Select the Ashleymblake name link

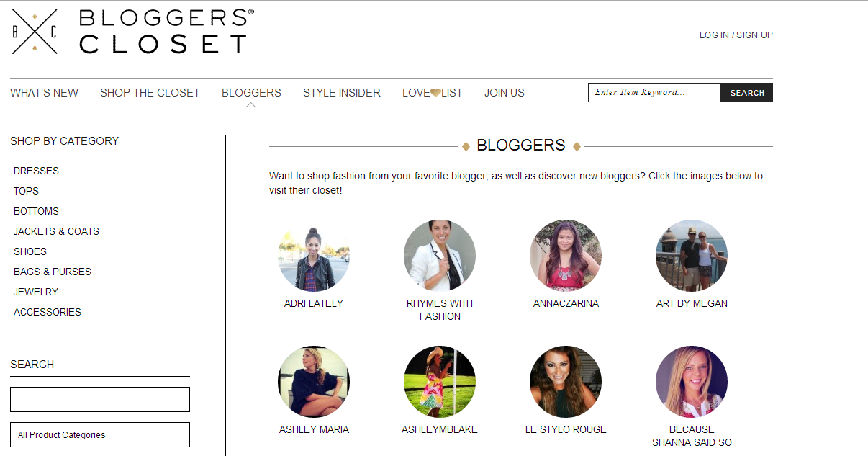tap(440, 429)
